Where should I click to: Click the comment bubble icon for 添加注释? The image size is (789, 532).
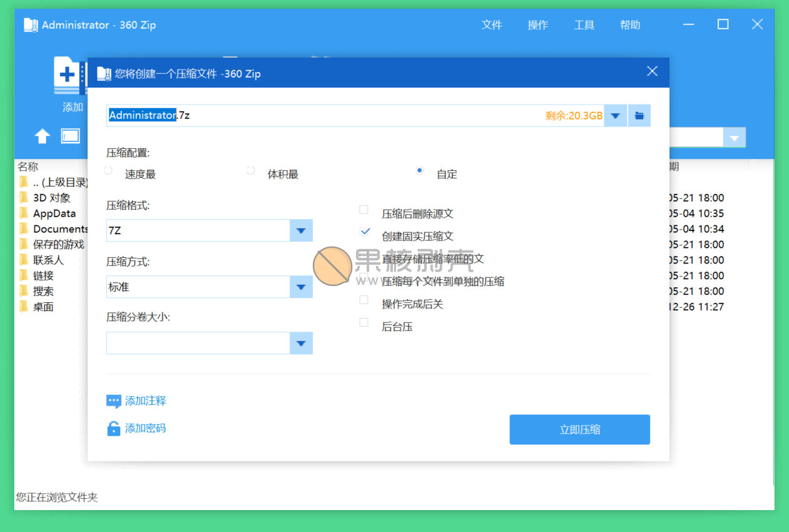point(113,401)
